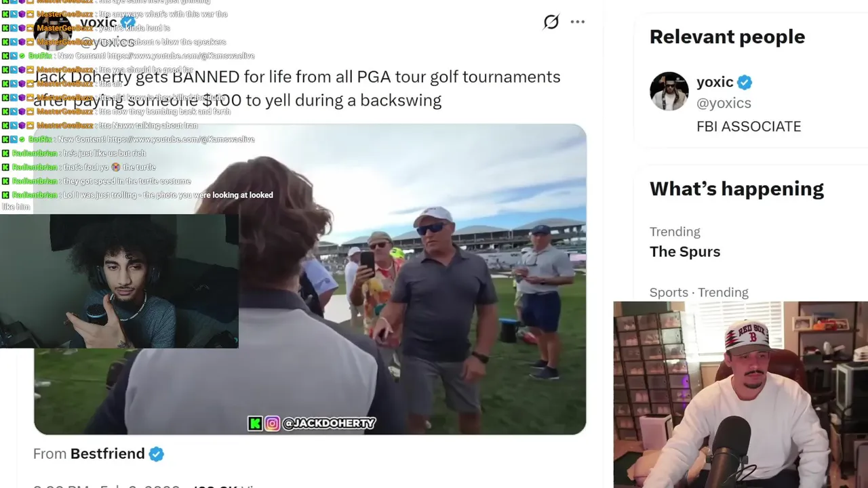Click the @yoxics handle in sidebar
The height and width of the screenshot is (488, 868).
pos(724,103)
